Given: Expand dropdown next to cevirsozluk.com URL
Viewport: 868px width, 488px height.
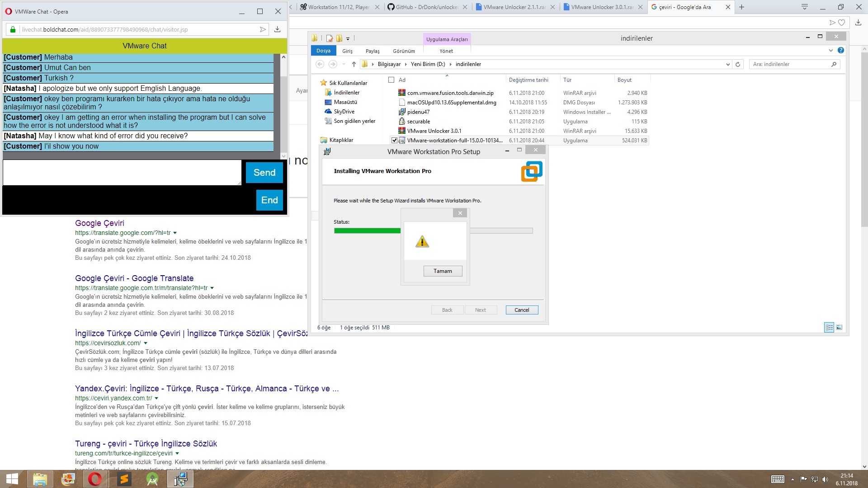Looking at the screenshot, I should click(x=146, y=343).
